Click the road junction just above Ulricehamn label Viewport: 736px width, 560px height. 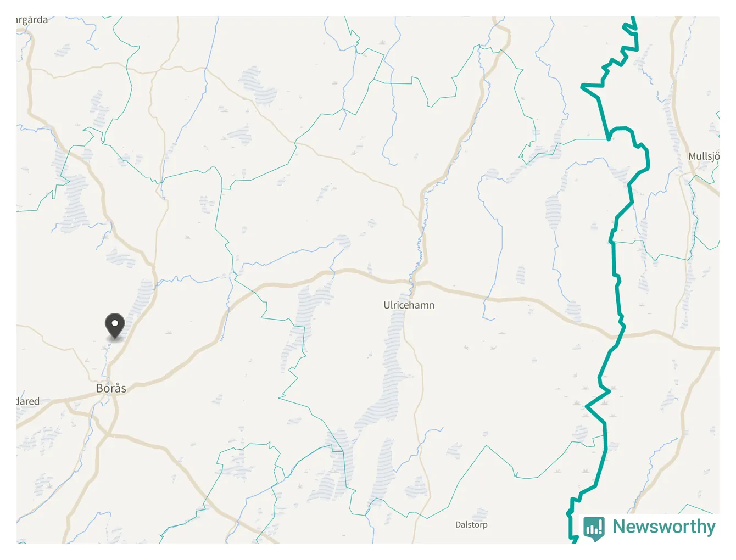pyautogui.click(x=413, y=282)
